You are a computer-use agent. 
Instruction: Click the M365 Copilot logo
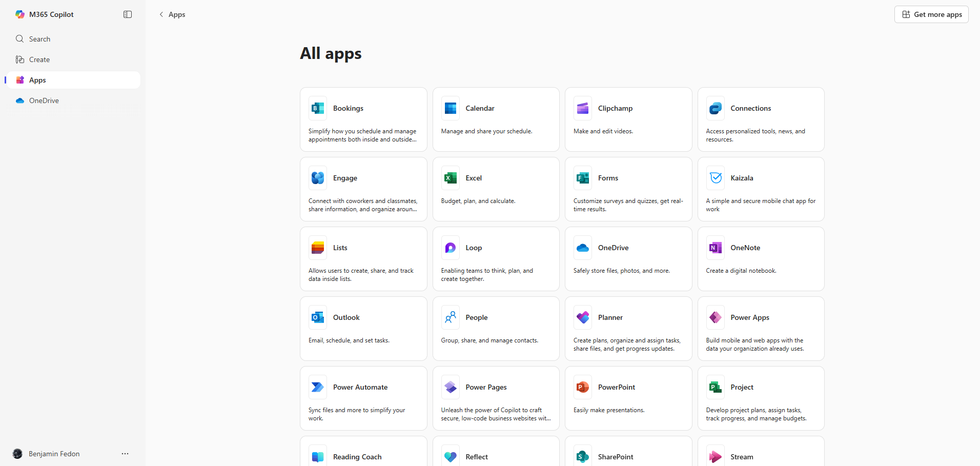coord(20,14)
